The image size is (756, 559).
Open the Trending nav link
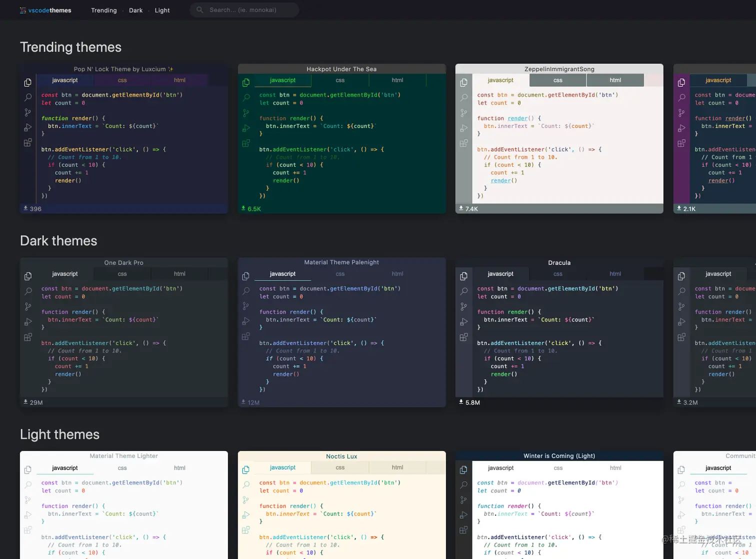[x=104, y=10]
